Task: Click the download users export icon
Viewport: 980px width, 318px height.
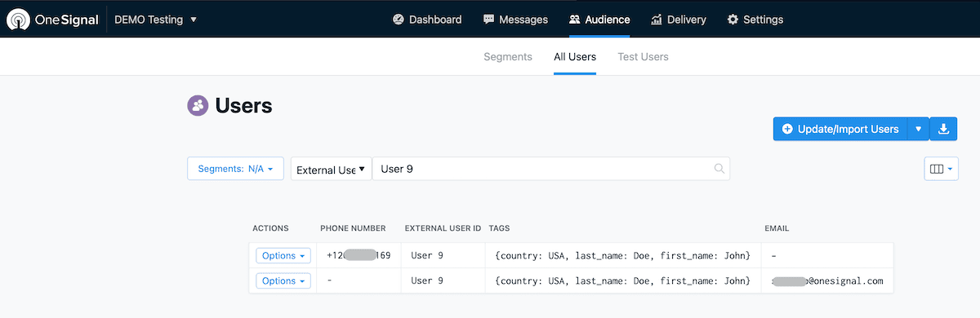Action: pyautogui.click(x=943, y=129)
